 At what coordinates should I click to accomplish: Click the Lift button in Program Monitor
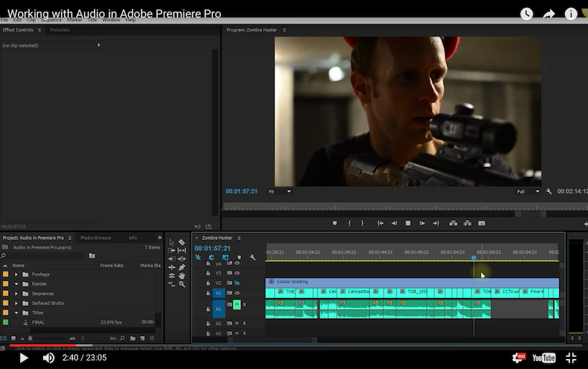pos(453,224)
